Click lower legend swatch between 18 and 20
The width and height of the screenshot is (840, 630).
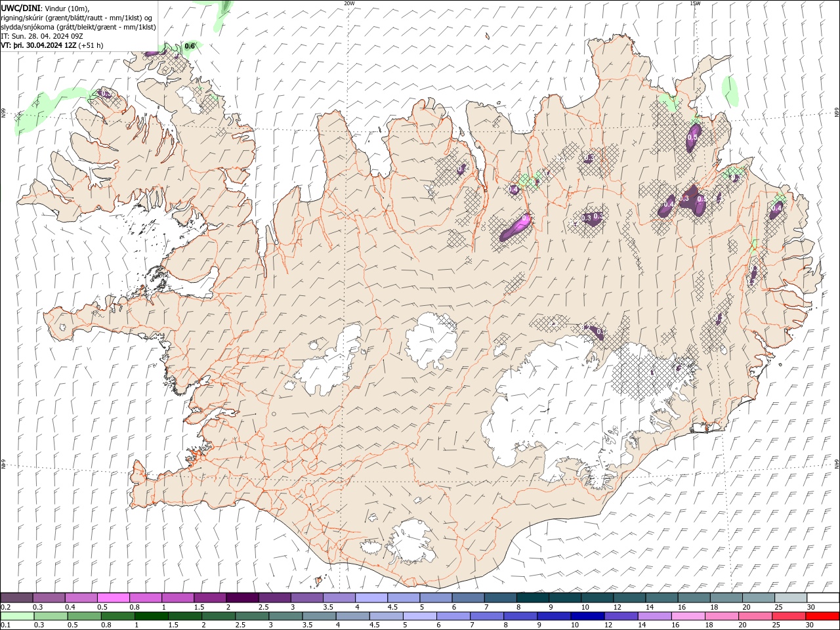click(721, 616)
